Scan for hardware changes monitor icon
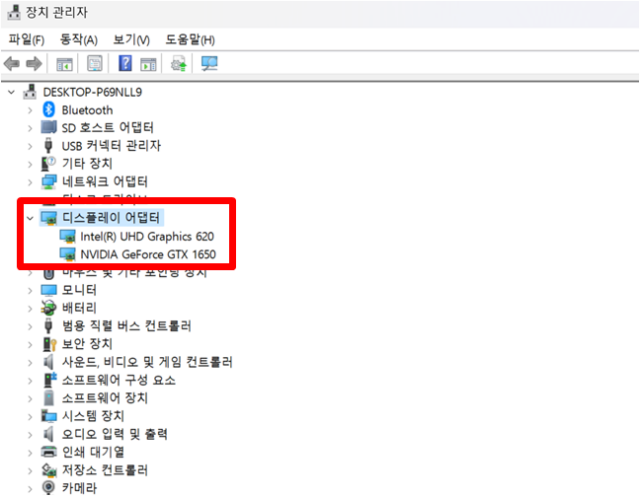 coord(209,64)
